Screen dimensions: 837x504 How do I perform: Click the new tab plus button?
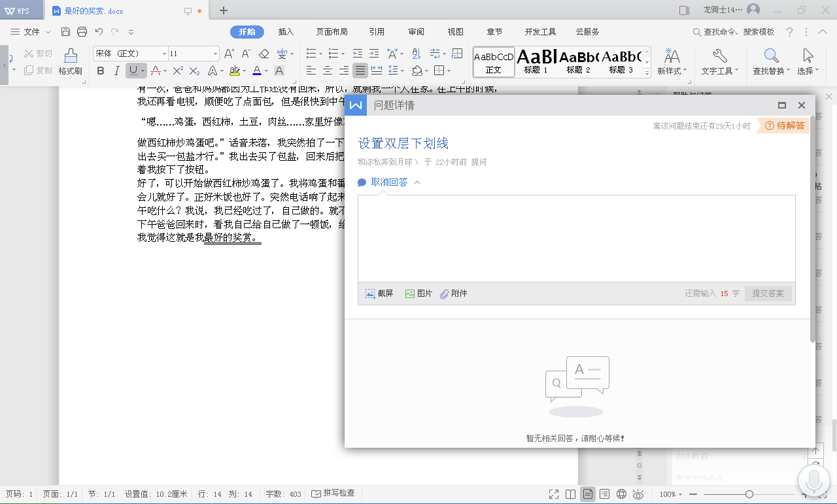[x=224, y=10]
